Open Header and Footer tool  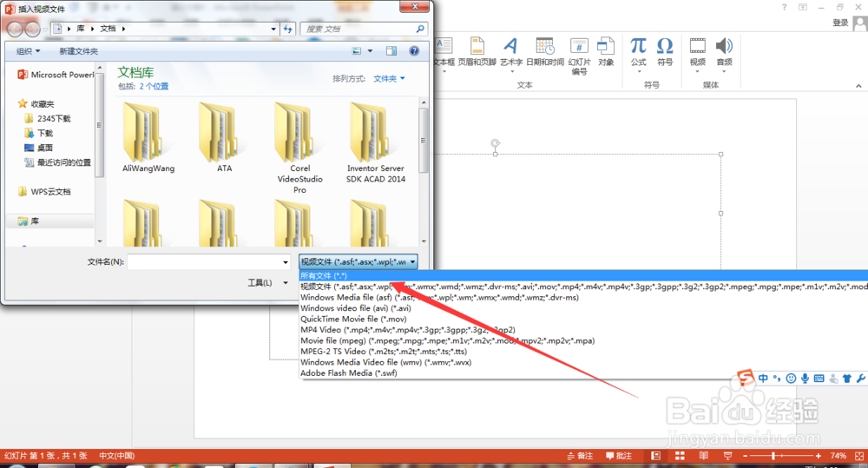(477, 51)
